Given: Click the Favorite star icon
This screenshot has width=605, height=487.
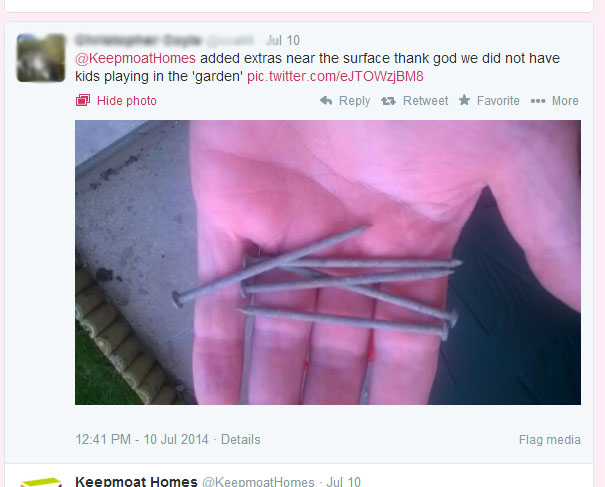Looking at the screenshot, I should [x=464, y=100].
